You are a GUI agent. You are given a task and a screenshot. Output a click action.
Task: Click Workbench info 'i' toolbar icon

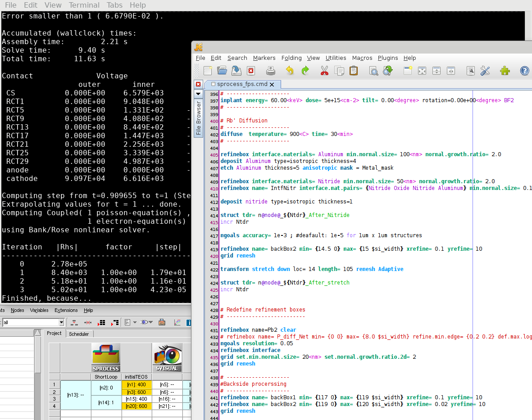(x=189, y=323)
